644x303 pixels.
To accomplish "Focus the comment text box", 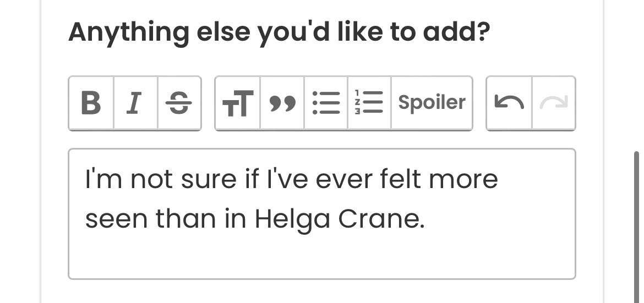I will 322,214.
